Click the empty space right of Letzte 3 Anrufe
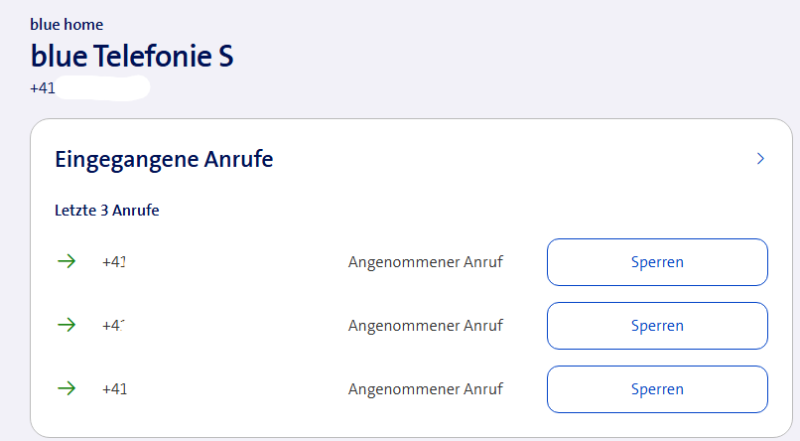Viewport: 800px width, 441px height. click(450, 211)
